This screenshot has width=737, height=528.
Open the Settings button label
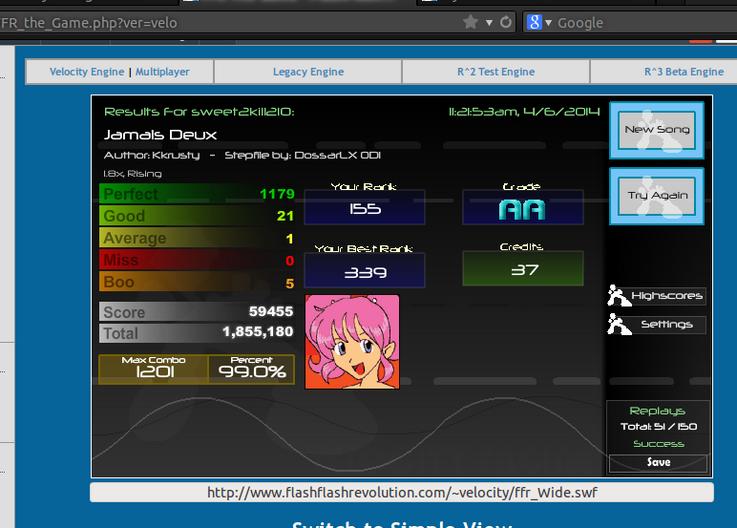[666, 324]
